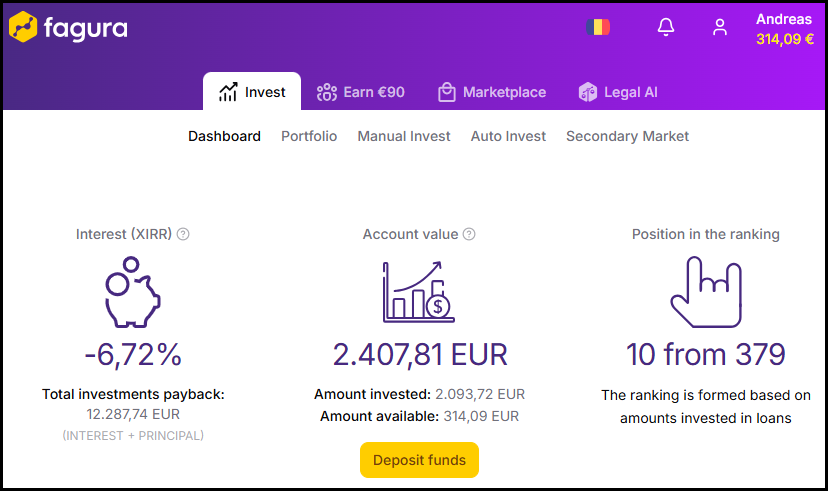Click the Total investments payback label
Image resolution: width=828 pixels, height=491 pixels.
point(133,394)
